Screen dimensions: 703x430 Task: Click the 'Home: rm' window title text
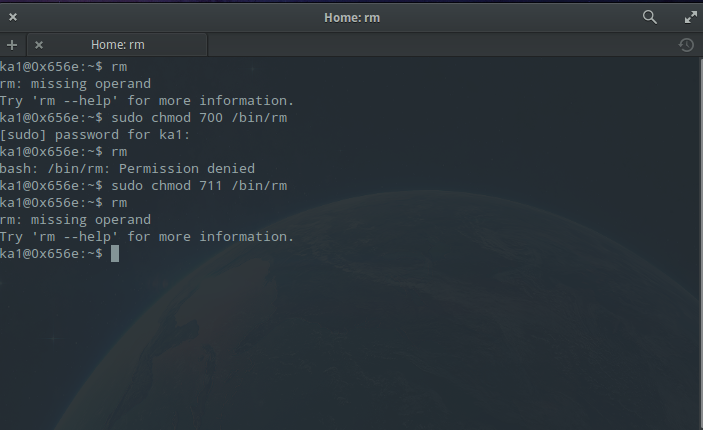coord(352,17)
